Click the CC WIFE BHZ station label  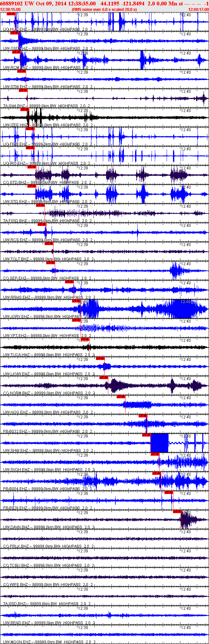coord(16,585)
